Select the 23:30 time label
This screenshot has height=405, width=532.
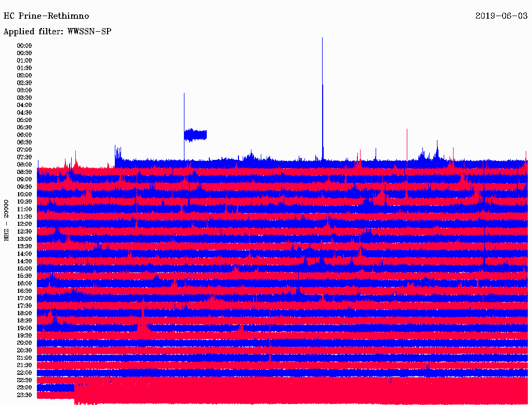[24, 395]
